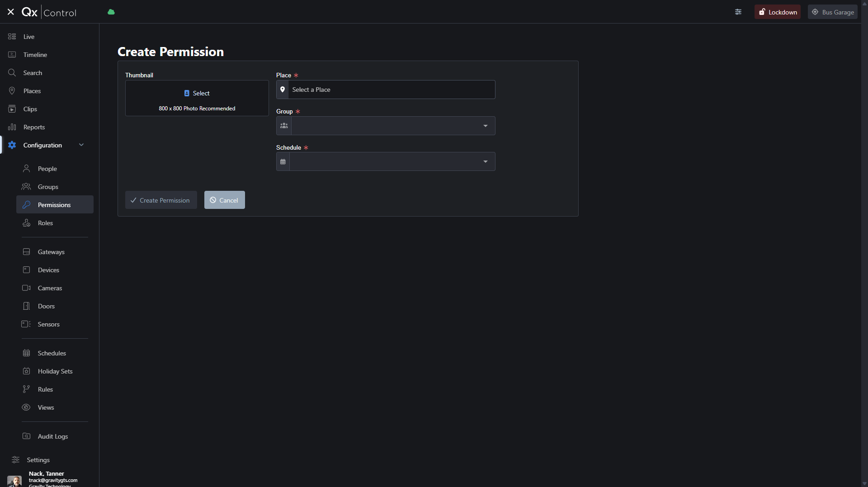Click the Select a Place input field
The height and width of the screenshot is (487, 868).
391,90
